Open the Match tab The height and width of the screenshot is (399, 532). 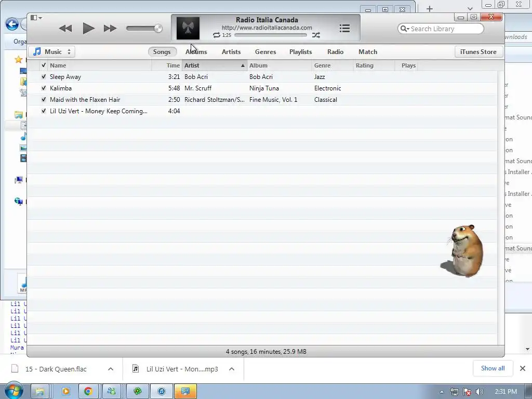(x=368, y=52)
